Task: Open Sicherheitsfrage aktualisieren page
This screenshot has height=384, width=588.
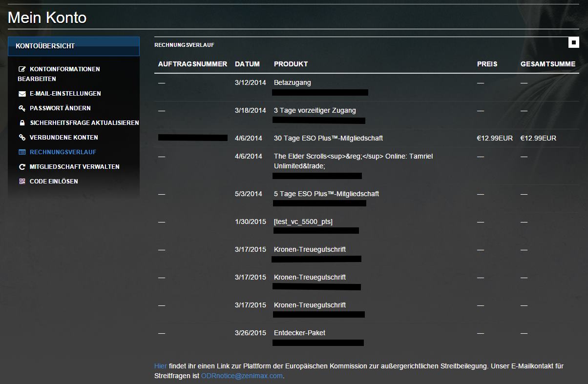Action: click(x=84, y=122)
